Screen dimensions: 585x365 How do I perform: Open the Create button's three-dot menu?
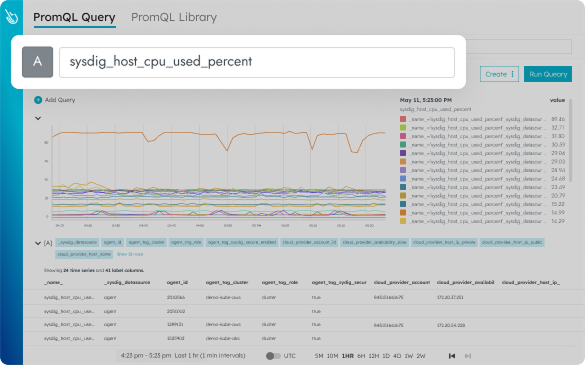click(512, 74)
